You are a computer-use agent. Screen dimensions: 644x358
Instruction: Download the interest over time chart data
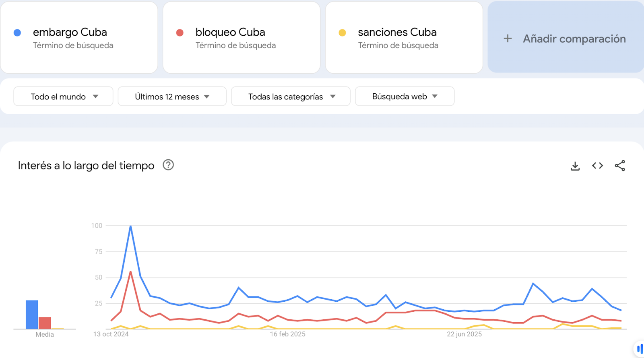click(575, 166)
